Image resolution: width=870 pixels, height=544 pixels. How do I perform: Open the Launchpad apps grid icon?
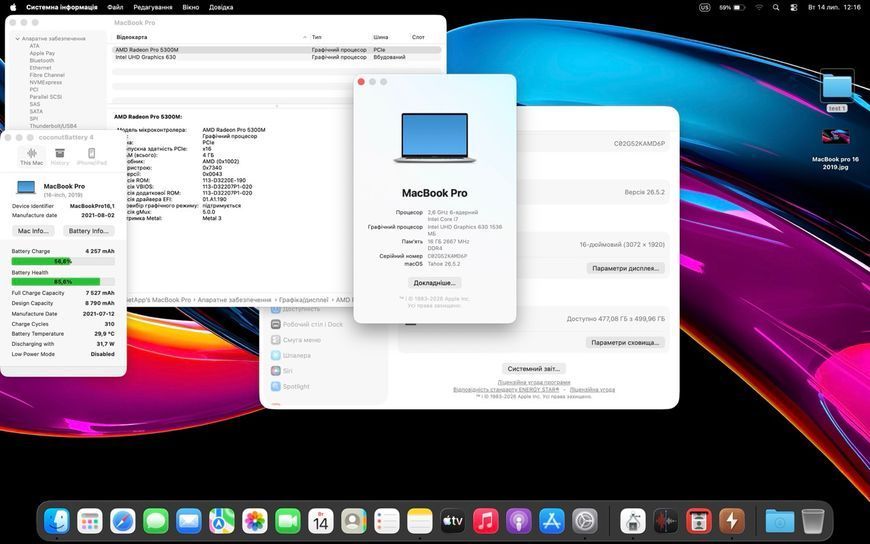pos(90,521)
